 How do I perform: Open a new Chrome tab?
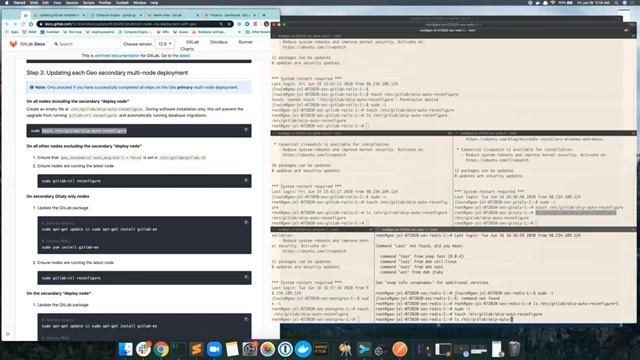pos(264,15)
